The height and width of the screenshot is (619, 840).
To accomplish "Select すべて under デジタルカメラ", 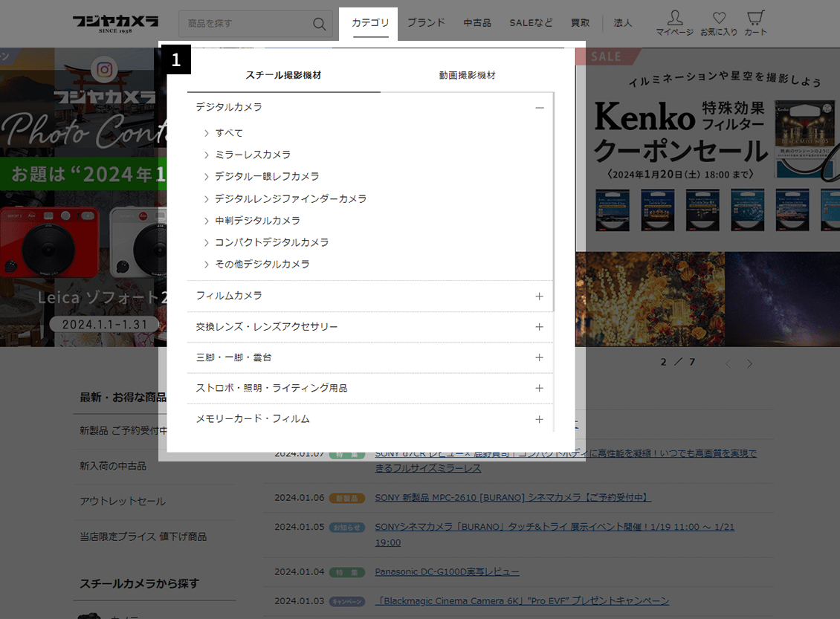I will [x=229, y=133].
